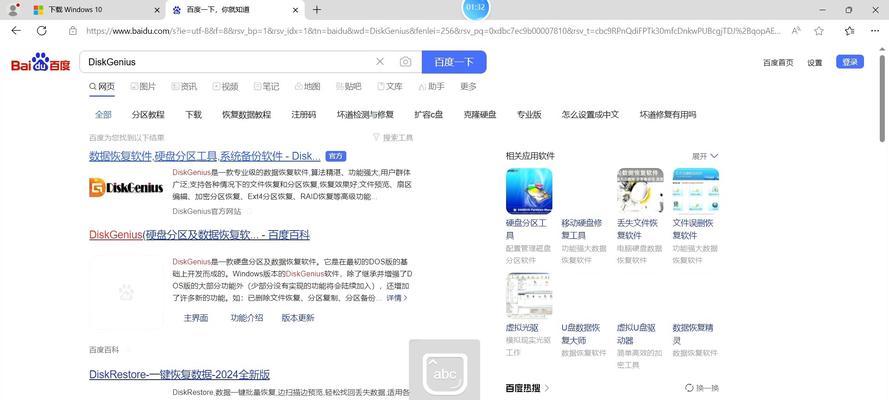Open the 功能介绍 sublink
Image resolution: width=889 pixels, height=400 pixels.
[247, 318]
